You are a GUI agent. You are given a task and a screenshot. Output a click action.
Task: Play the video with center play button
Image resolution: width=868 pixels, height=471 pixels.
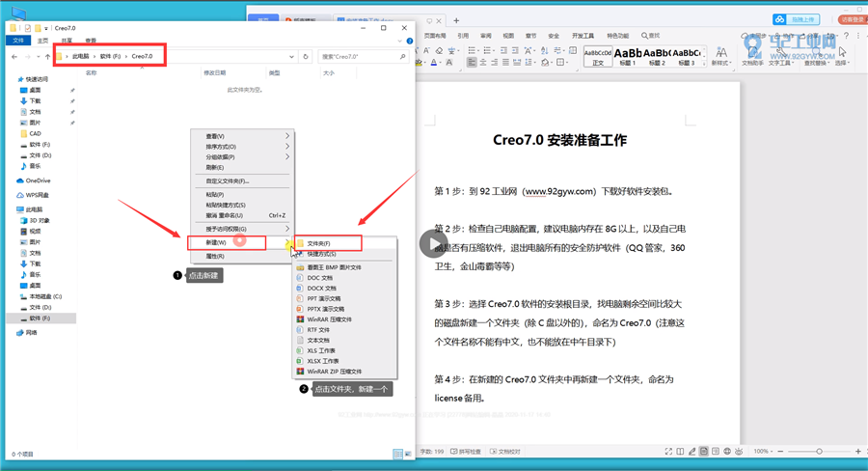click(x=433, y=244)
